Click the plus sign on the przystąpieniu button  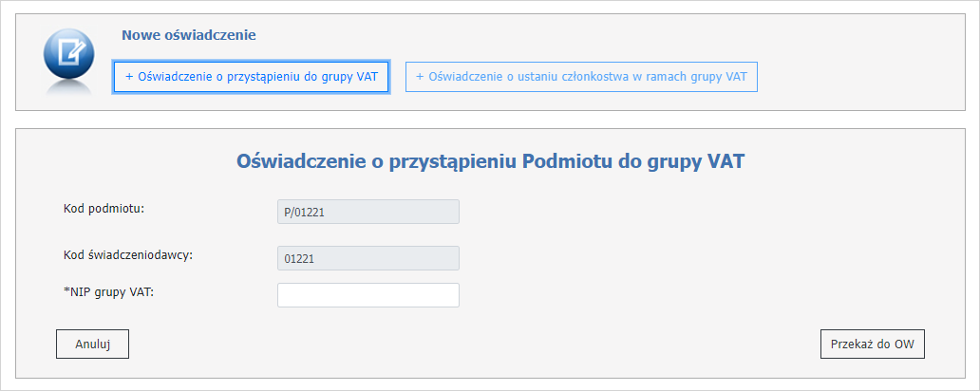[129, 78]
